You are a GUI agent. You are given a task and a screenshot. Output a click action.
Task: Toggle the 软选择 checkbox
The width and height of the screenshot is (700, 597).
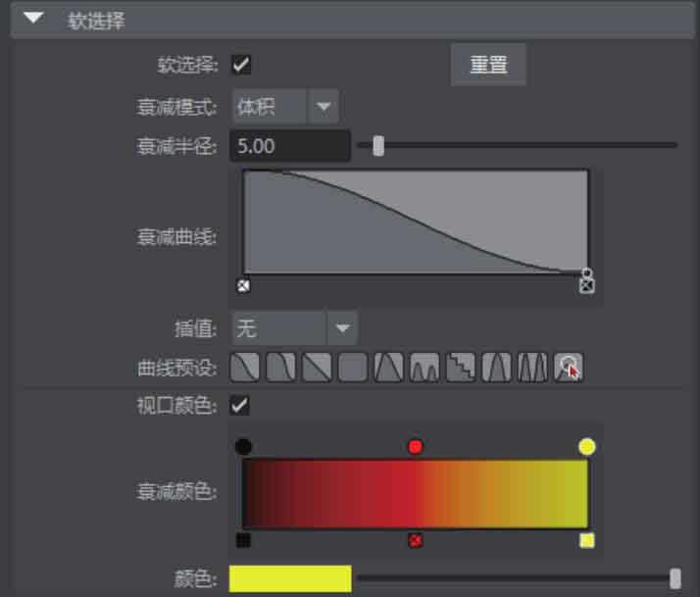(x=241, y=65)
